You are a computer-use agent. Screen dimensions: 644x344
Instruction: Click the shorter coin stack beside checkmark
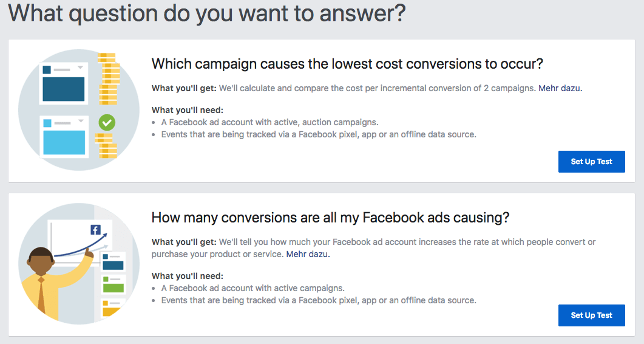[105, 145]
